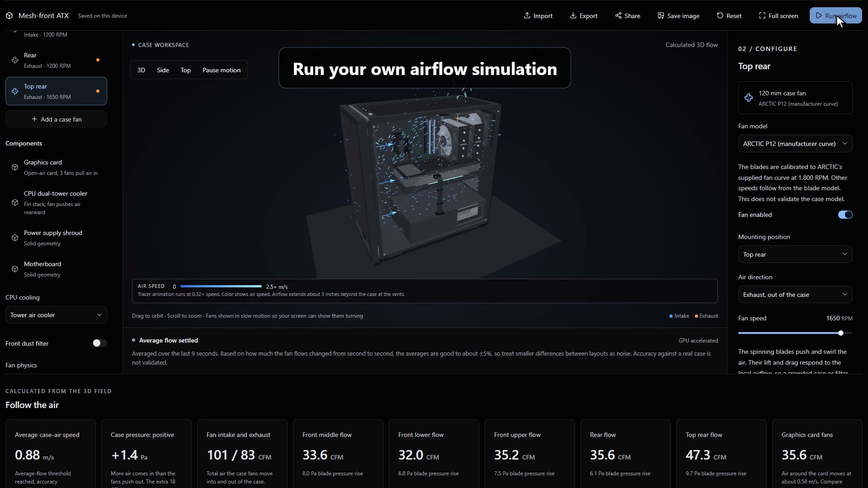Click the Run airflow play icon
The width and height of the screenshot is (868, 488).
point(819,15)
